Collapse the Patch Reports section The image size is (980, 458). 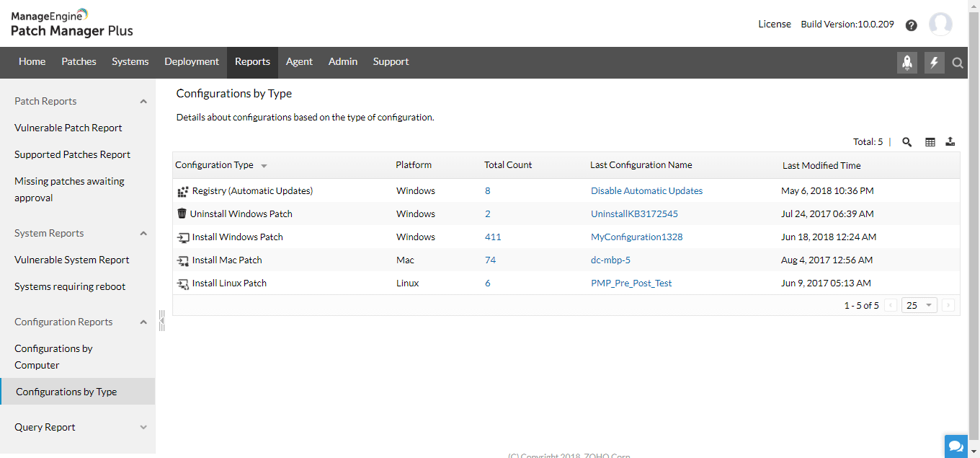(143, 102)
